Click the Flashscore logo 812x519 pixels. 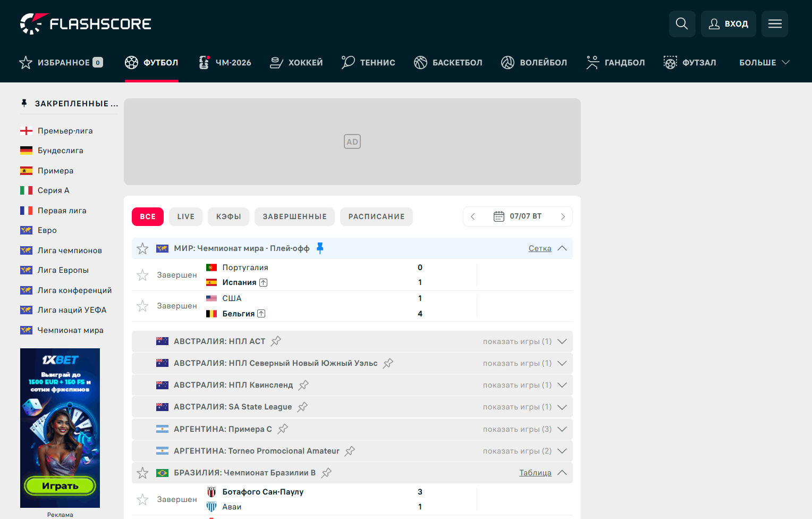86,24
